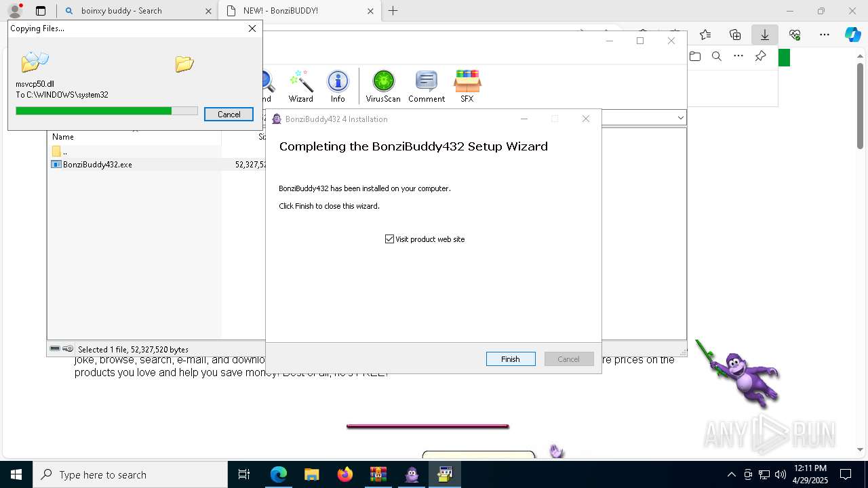Toggle Visit product web site checkbox
The height and width of the screenshot is (488, 868).
coord(389,239)
